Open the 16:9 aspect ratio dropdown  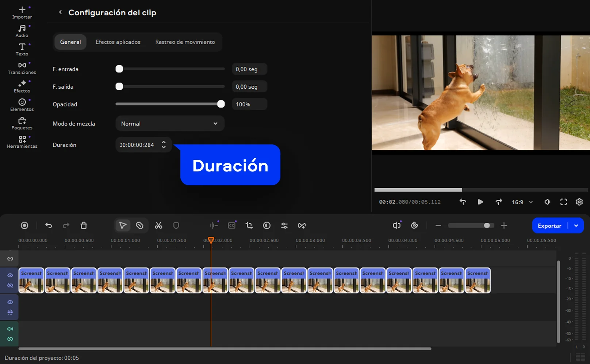click(522, 202)
